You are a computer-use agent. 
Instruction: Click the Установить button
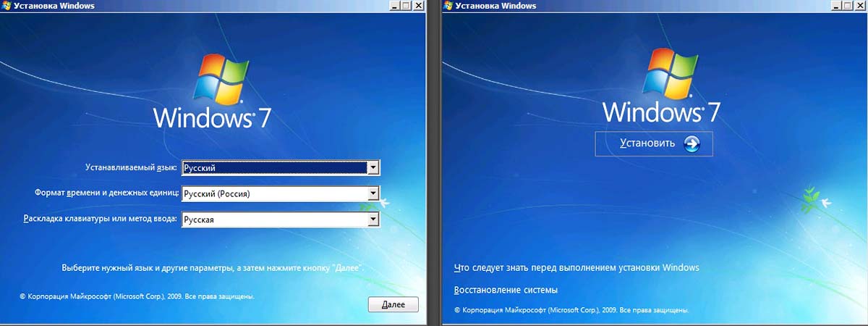(x=654, y=143)
